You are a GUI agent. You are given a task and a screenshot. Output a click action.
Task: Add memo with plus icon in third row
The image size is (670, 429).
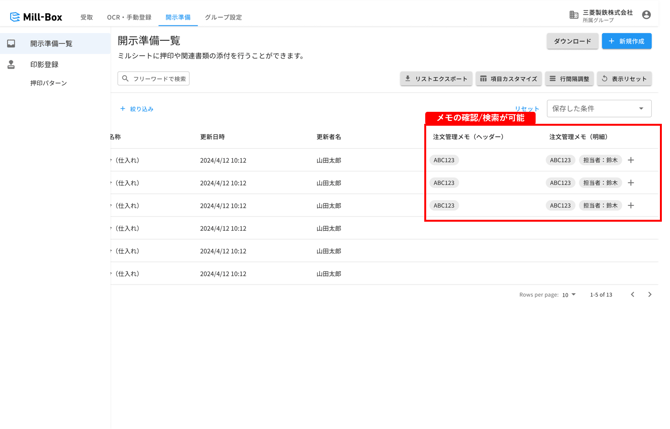pyautogui.click(x=631, y=206)
